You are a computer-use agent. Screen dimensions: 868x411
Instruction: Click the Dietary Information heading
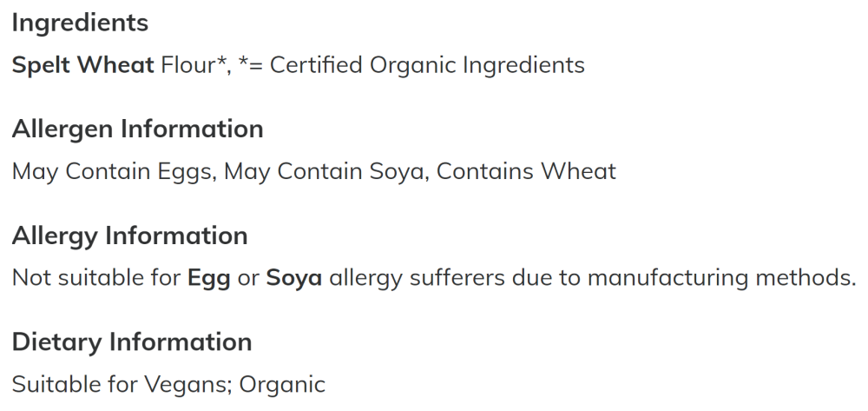(x=132, y=342)
